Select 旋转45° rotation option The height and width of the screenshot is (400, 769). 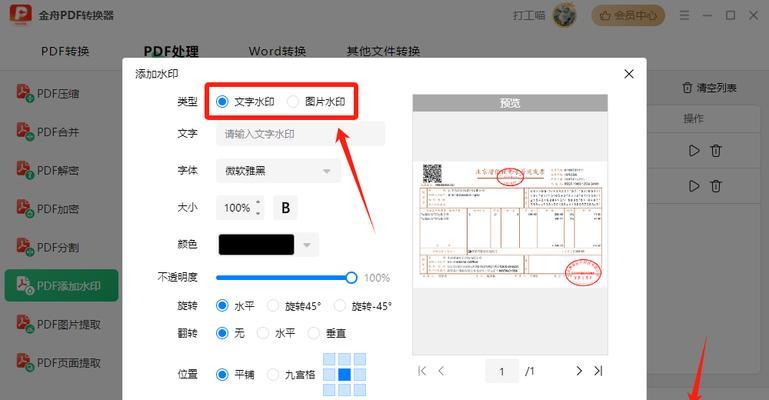pos(294,306)
